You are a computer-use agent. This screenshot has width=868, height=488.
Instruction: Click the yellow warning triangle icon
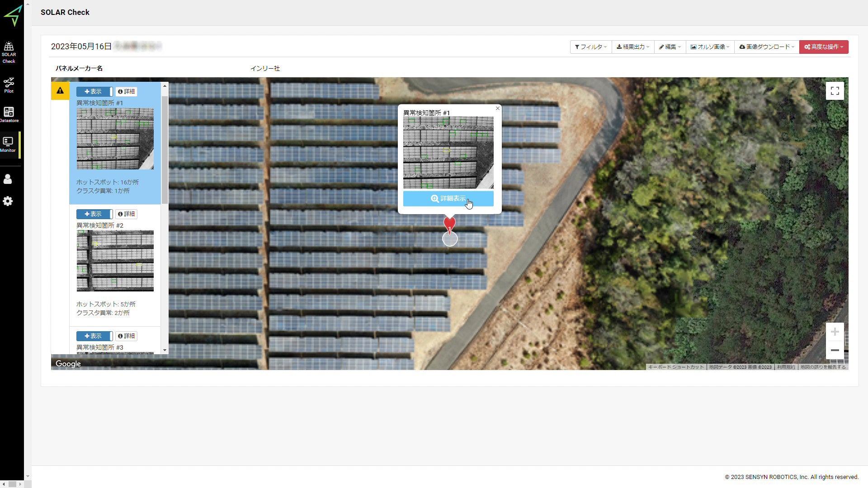tap(60, 91)
